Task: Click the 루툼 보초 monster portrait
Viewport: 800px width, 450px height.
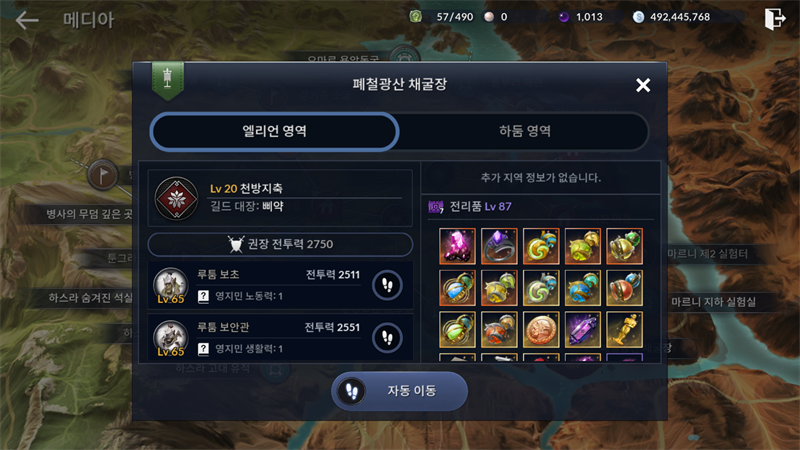Action: [x=170, y=285]
